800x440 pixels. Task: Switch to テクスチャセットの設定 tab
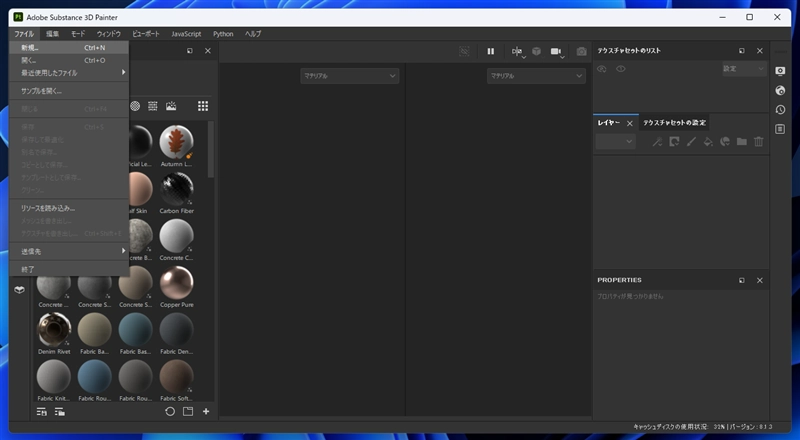(x=674, y=123)
